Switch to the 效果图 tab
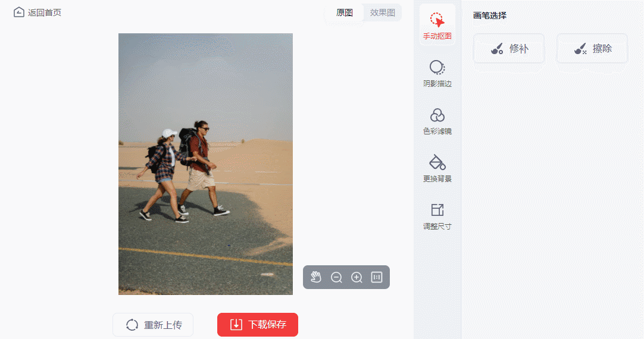The height and width of the screenshot is (339, 644). [x=382, y=12]
